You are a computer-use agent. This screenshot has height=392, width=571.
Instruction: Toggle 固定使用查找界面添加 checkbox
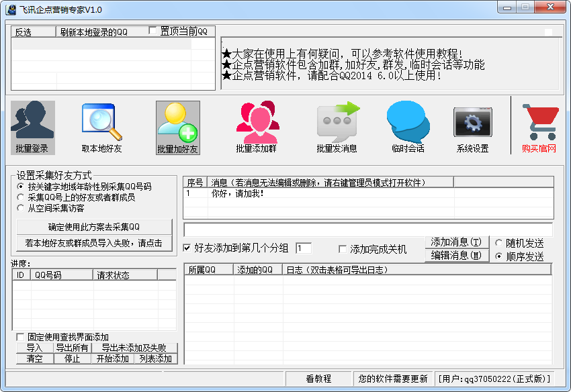click(20, 337)
